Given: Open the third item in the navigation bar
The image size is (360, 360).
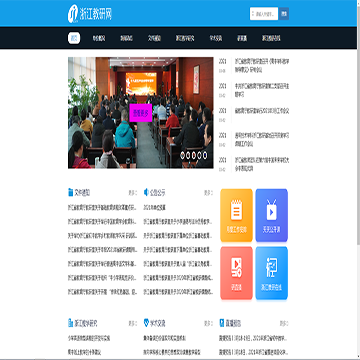Looking at the screenshot, I should 126,38.
